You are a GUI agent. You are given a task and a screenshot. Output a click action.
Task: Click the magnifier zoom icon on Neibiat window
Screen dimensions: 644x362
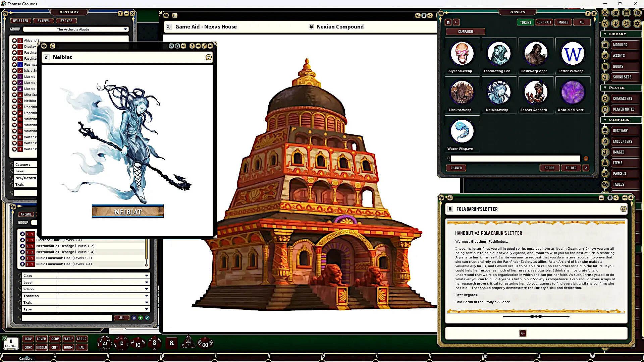(x=171, y=46)
